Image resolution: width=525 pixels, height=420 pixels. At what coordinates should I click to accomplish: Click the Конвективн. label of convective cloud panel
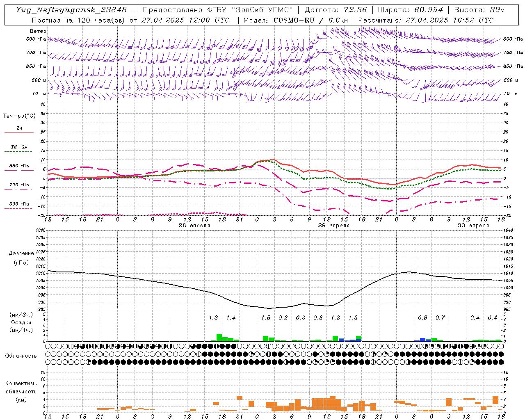point(21,383)
